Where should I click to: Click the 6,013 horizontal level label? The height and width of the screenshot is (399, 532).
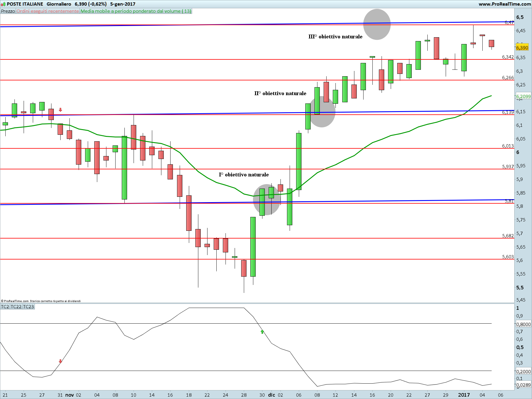[508, 146]
